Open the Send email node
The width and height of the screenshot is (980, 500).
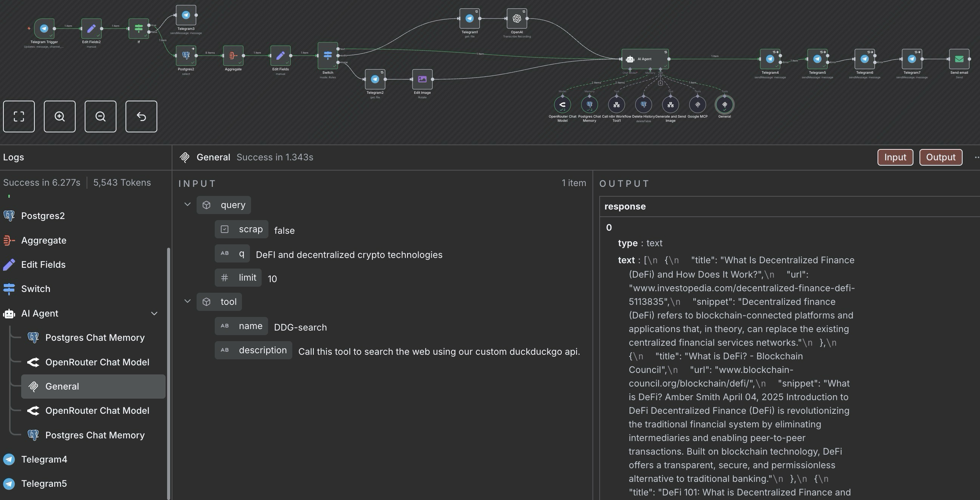[959, 59]
